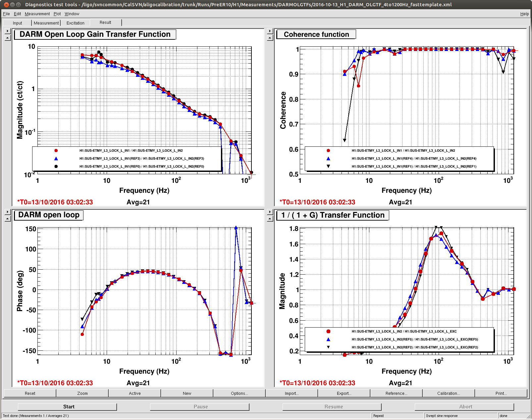Screen dimensions: 532x420
Task: Click blue triangle legend marker for REF3 trace
Action: point(56,158)
